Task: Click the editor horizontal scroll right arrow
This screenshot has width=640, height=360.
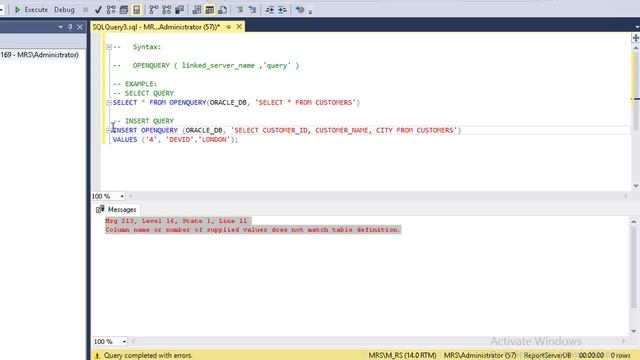Action: pyautogui.click(x=625, y=196)
